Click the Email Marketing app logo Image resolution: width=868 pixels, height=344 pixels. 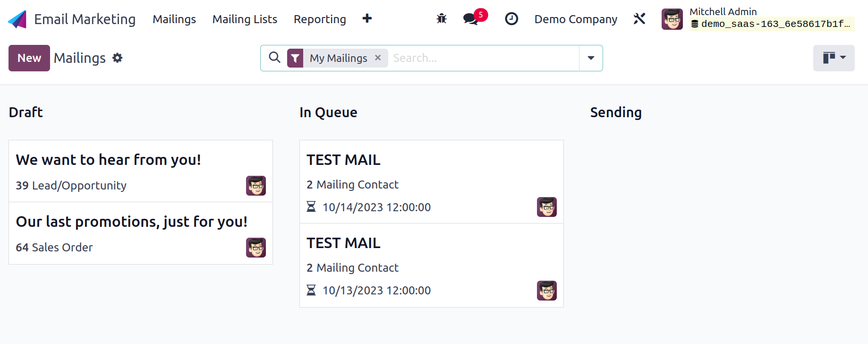[x=17, y=19]
